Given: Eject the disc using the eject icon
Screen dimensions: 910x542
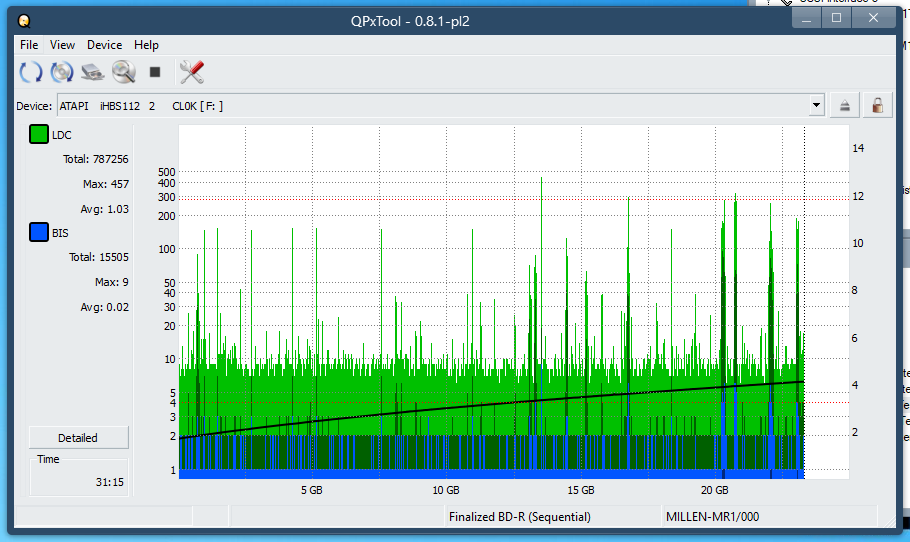Looking at the screenshot, I should tap(845, 106).
